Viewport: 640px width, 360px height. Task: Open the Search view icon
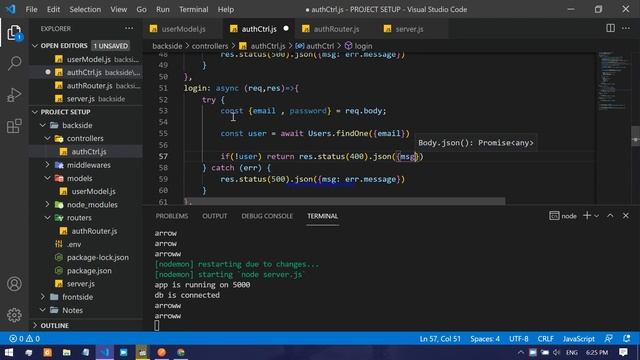(x=14, y=63)
